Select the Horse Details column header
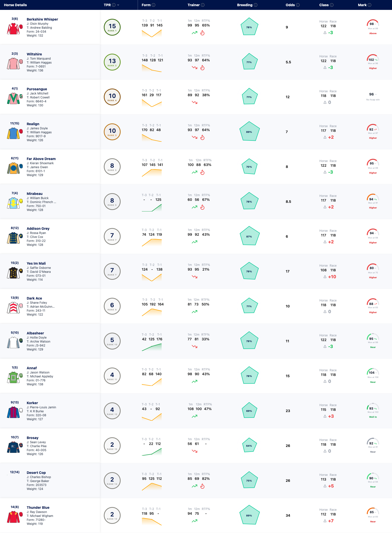392x533 pixels. 15,5
